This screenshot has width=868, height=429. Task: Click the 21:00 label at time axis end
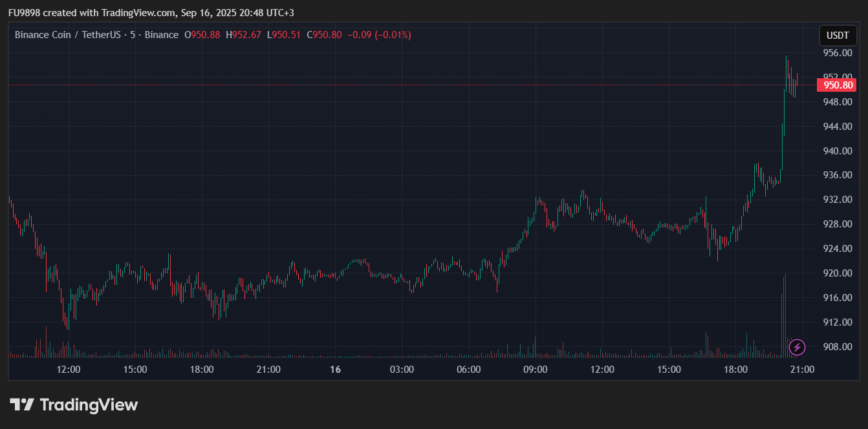802,370
